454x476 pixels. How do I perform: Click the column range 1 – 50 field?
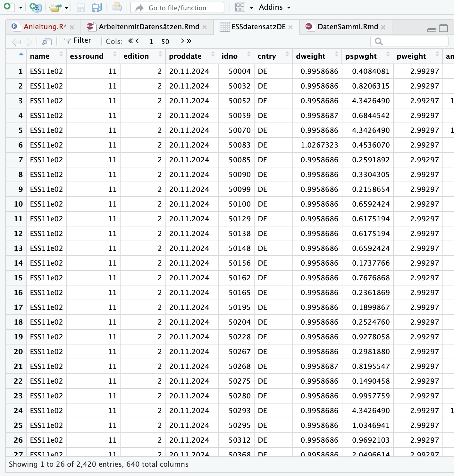tap(159, 41)
